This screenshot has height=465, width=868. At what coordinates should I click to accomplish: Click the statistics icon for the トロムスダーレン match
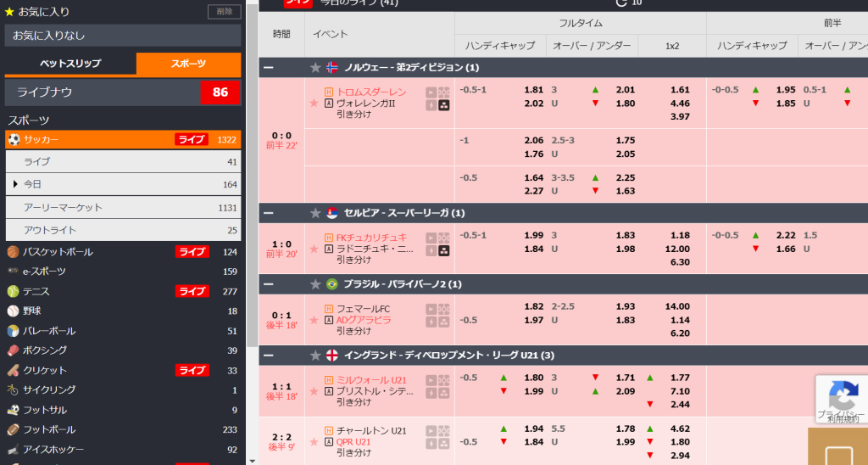(443, 105)
